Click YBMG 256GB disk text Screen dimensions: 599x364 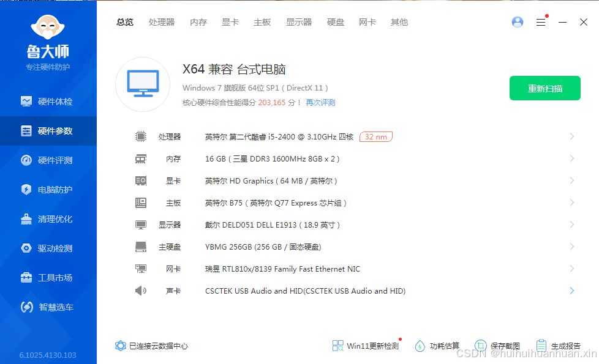click(x=263, y=247)
